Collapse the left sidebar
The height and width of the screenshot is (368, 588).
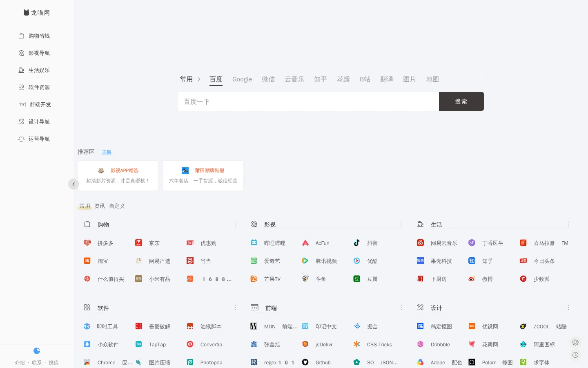(x=73, y=184)
